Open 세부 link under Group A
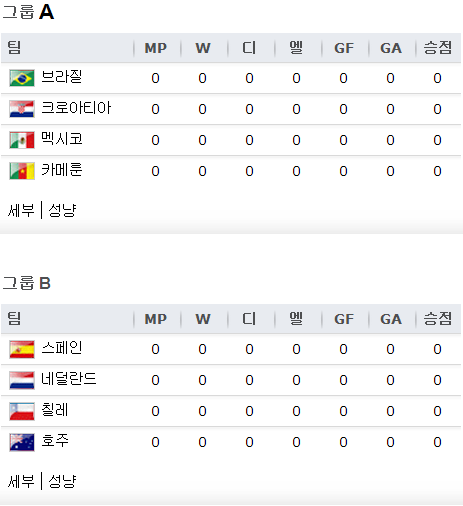The width and height of the screenshot is (463, 506). [21, 210]
